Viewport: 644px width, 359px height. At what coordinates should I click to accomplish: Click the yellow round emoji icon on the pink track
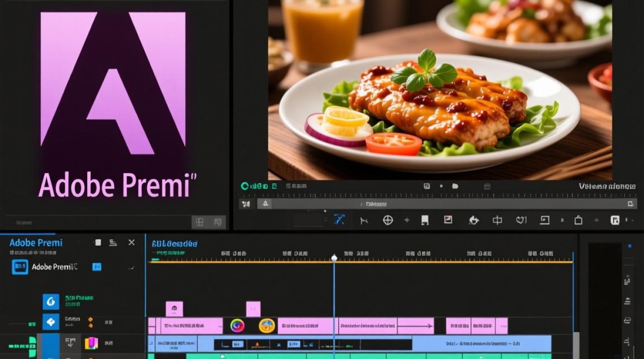click(266, 326)
